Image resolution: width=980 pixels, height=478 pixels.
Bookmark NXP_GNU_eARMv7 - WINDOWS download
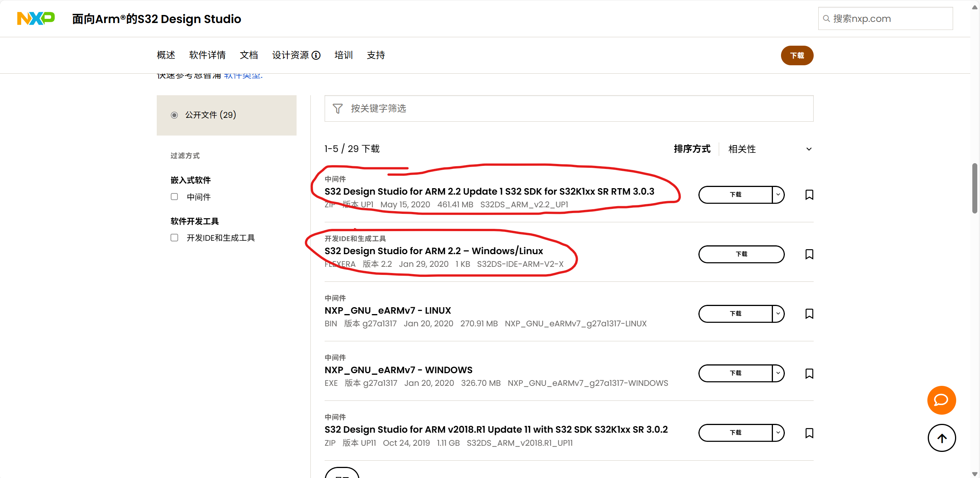click(809, 374)
